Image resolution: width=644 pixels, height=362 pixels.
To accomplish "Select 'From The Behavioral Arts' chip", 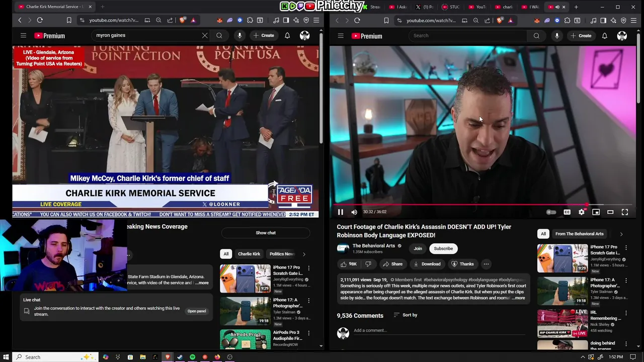I will coord(579,234).
